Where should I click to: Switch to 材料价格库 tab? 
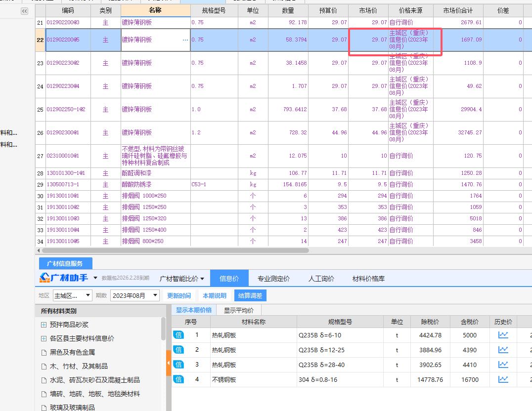pyautogui.click(x=368, y=279)
